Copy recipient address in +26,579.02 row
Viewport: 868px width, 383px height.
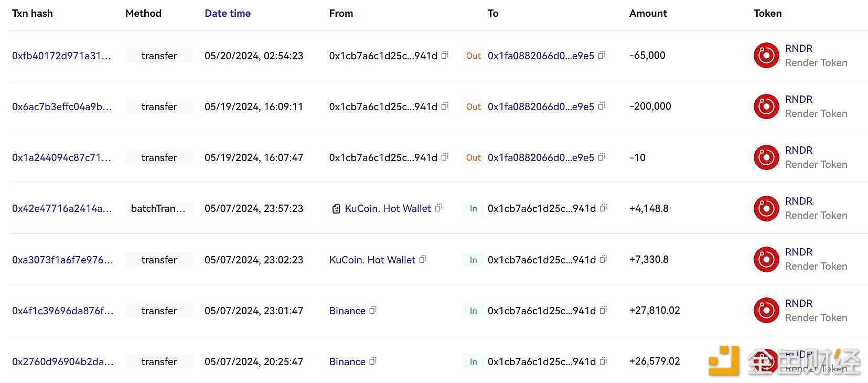pyautogui.click(x=604, y=361)
